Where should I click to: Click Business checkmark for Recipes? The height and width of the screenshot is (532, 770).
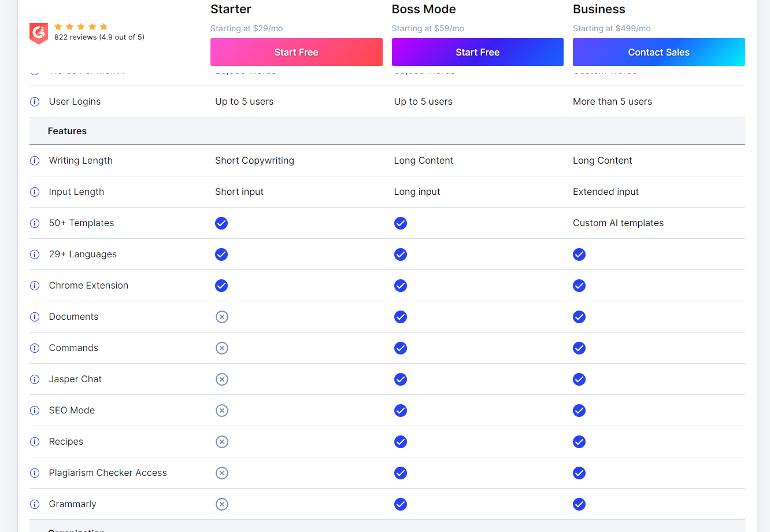[x=579, y=442]
